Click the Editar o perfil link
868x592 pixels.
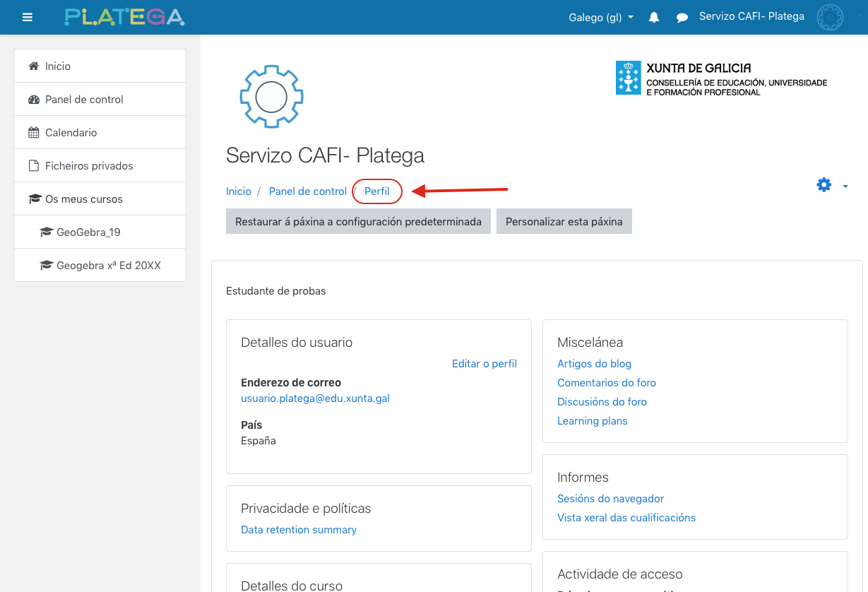484,364
